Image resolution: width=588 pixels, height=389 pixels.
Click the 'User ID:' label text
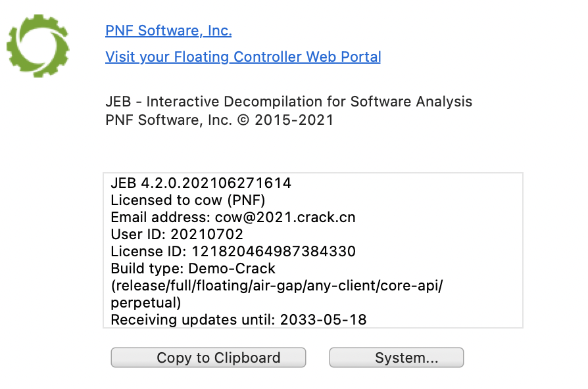138,234
